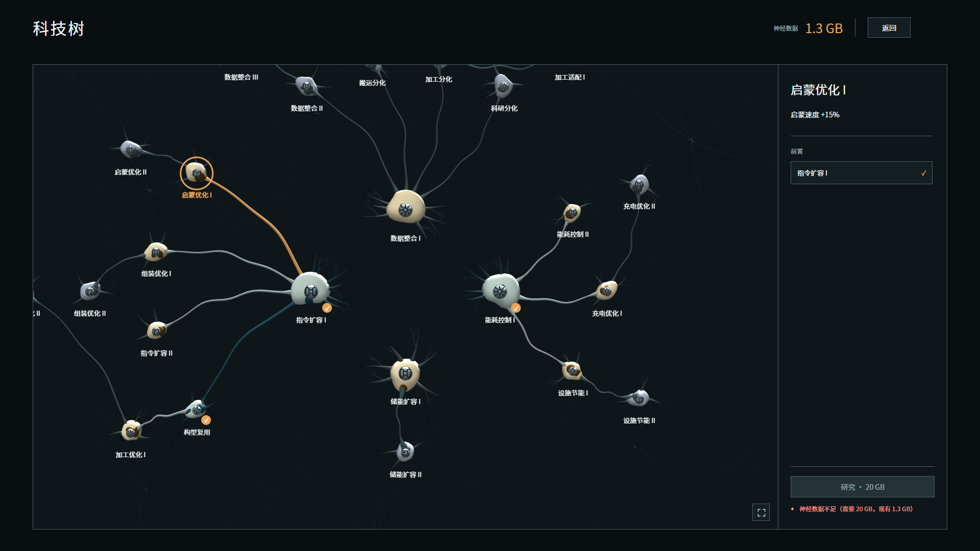The image size is (980, 551).
Task: Select the 组装优化 I node
Action: click(156, 252)
